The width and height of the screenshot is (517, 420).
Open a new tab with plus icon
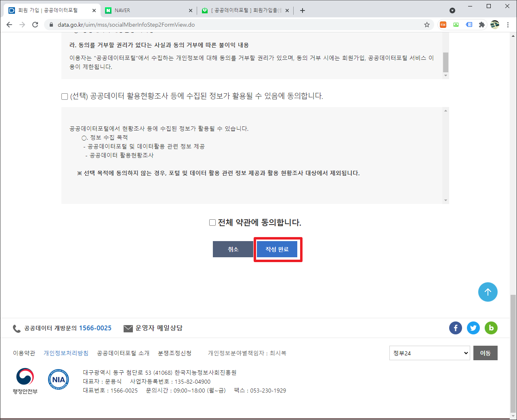[x=303, y=10]
